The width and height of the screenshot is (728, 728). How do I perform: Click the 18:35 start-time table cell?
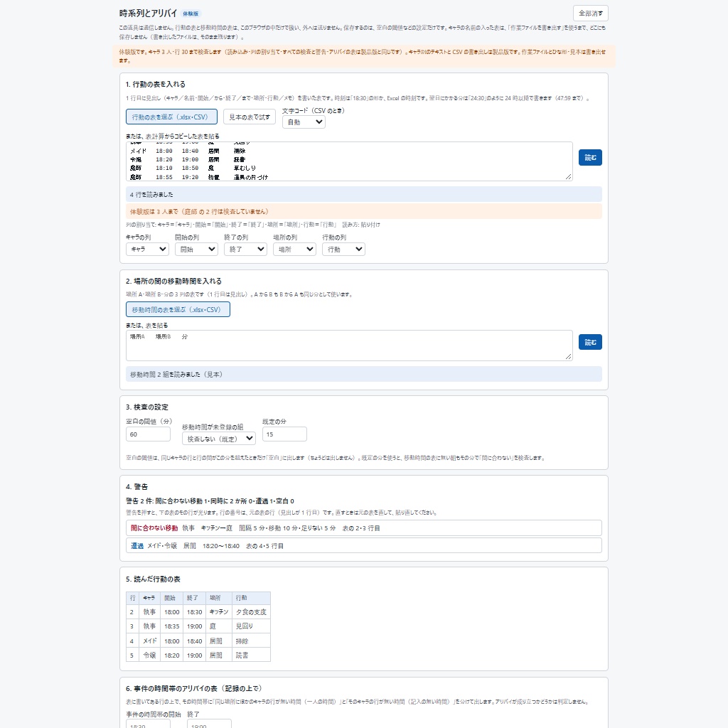(x=172, y=626)
